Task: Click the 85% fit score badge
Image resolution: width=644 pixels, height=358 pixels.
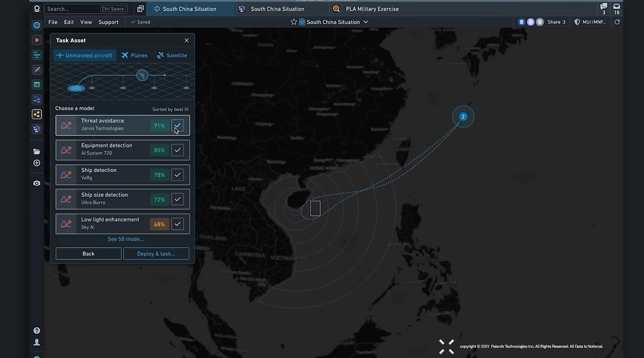Action: [159, 150]
